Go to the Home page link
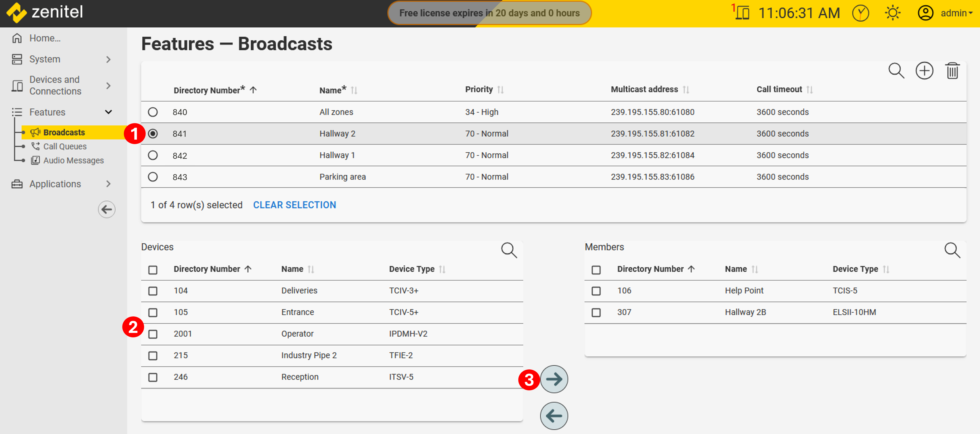980x434 pixels. 45,38
